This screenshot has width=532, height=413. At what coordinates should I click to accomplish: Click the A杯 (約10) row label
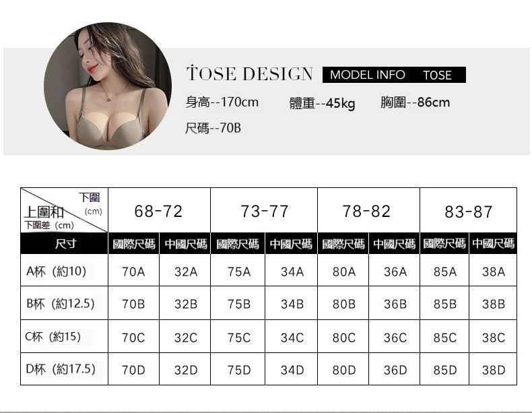pos(57,272)
